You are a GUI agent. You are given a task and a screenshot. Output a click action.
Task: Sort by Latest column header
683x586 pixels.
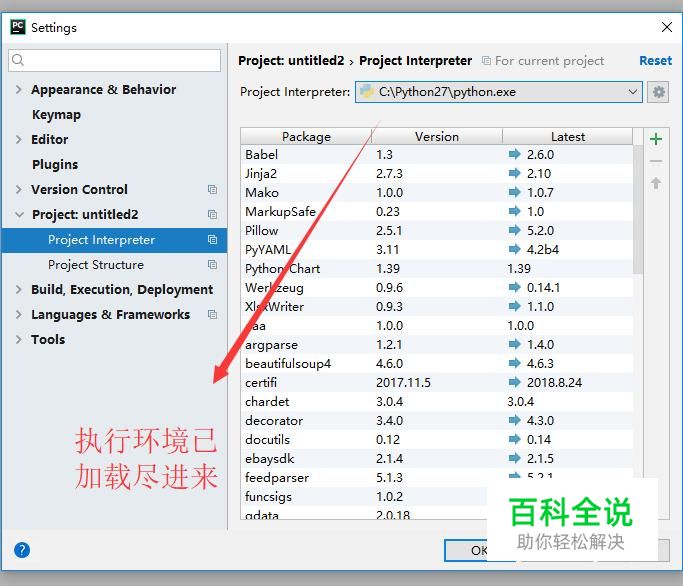point(568,137)
